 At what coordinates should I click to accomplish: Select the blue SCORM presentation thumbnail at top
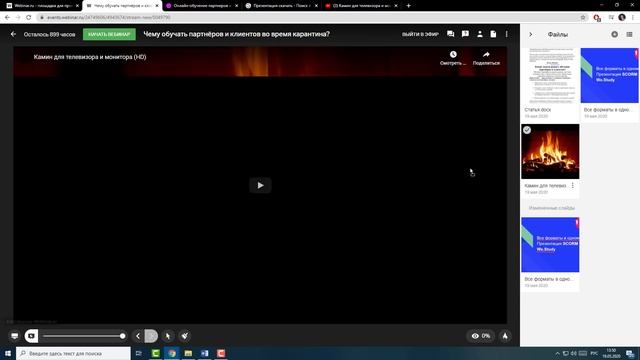(609, 76)
